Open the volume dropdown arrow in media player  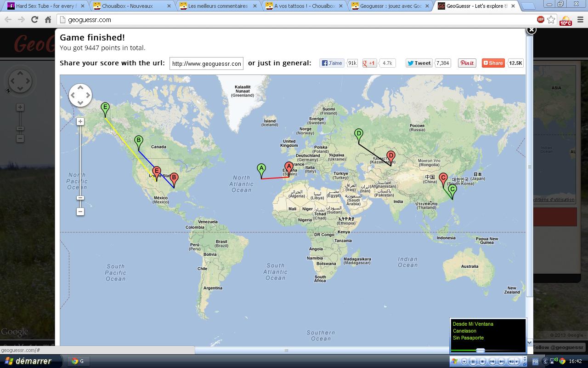[x=515, y=362]
